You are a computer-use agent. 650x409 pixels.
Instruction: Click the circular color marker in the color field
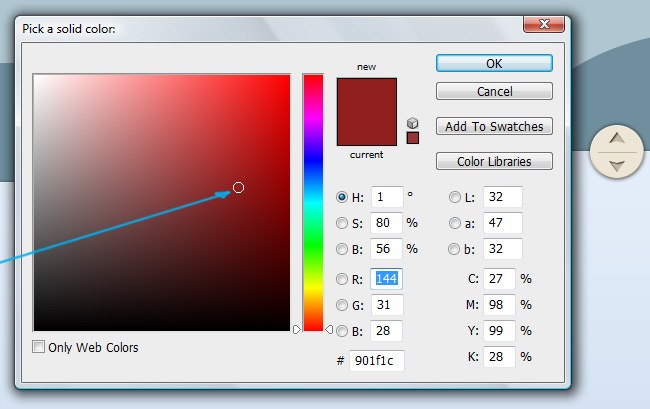238,187
